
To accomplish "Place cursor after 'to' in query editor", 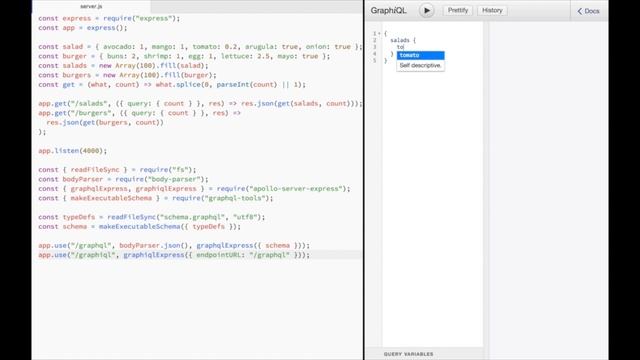I will click(403, 47).
